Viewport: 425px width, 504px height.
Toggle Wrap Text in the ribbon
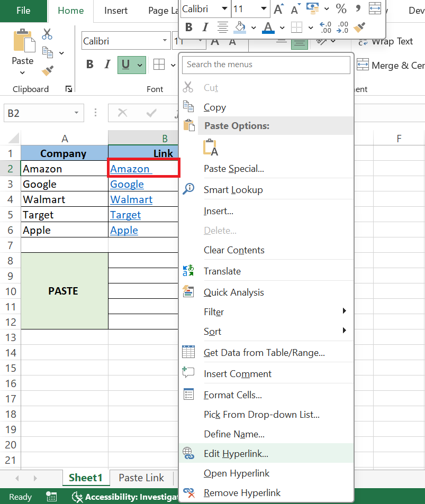[x=386, y=41]
